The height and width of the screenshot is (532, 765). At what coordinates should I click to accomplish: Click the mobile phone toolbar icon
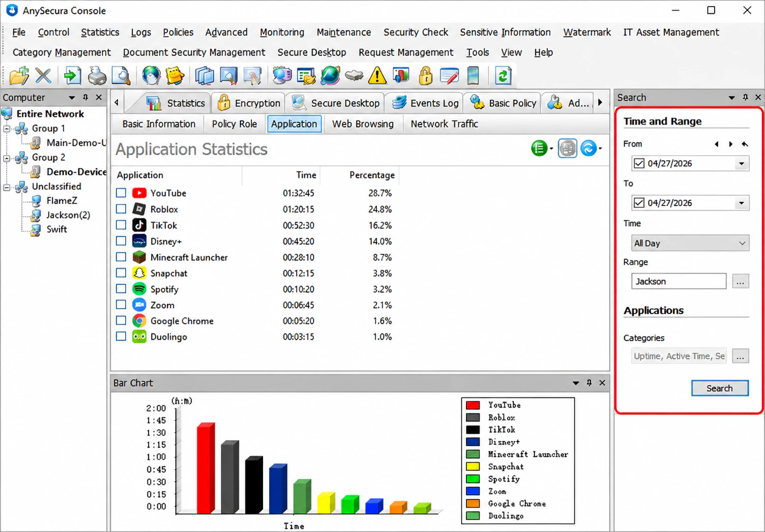click(473, 76)
